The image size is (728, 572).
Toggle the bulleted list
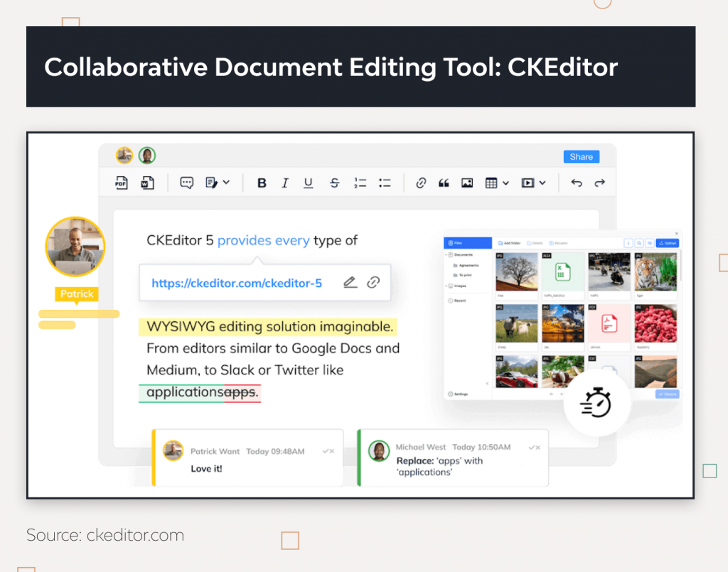[385, 183]
